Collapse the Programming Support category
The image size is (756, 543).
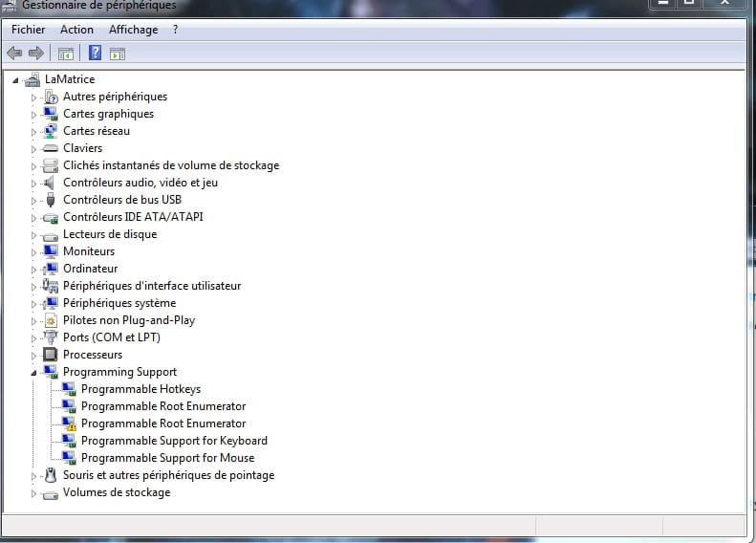(x=33, y=373)
